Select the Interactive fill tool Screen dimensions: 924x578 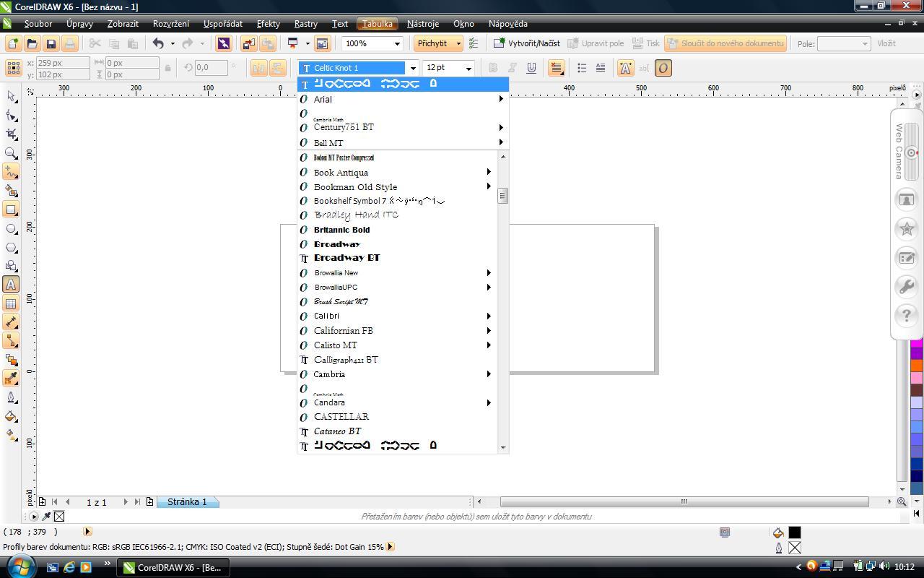(11, 435)
